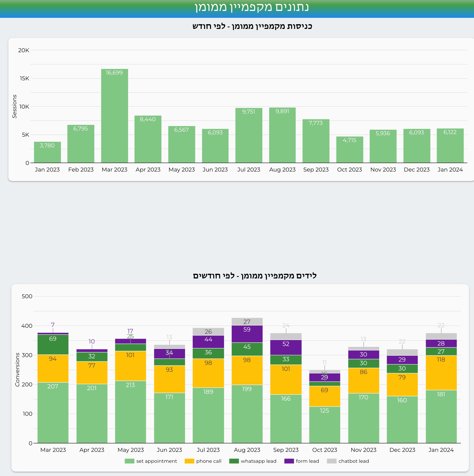Screen dimensions: 474x476
Task: Click the form lead legend swatch
Action: tap(289, 461)
